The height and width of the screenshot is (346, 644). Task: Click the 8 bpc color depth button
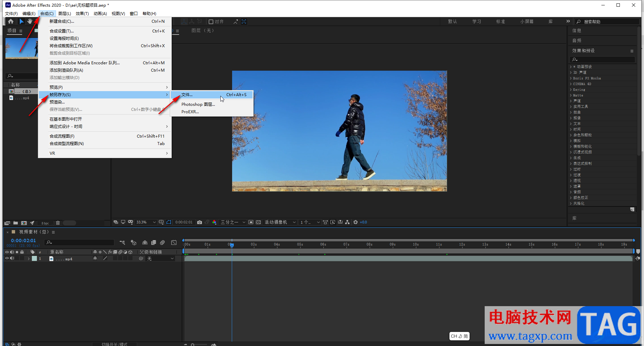[x=45, y=223]
